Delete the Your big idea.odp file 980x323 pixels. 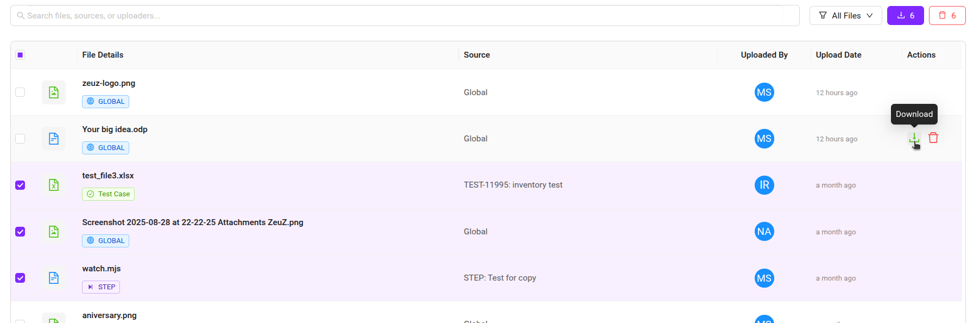[x=933, y=138]
